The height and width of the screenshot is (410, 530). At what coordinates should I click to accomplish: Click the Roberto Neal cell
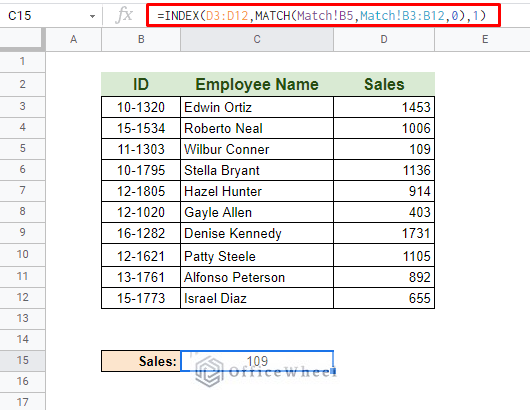point(257,128)
